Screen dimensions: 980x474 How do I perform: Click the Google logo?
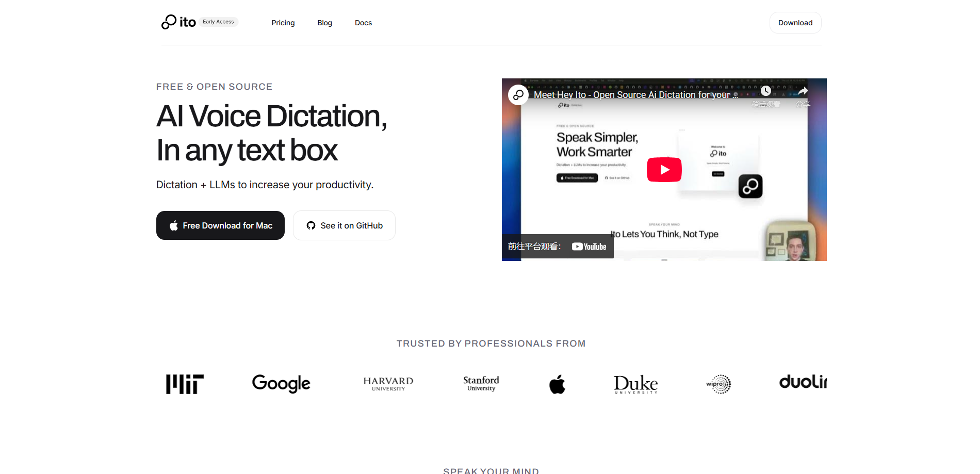281,383
